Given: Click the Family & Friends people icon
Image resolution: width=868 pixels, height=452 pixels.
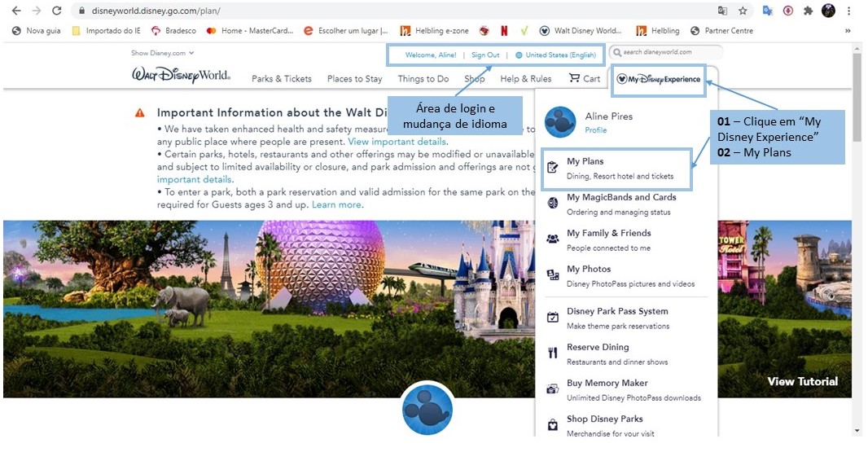Looking at the screenshot, I should coord(552,239).
